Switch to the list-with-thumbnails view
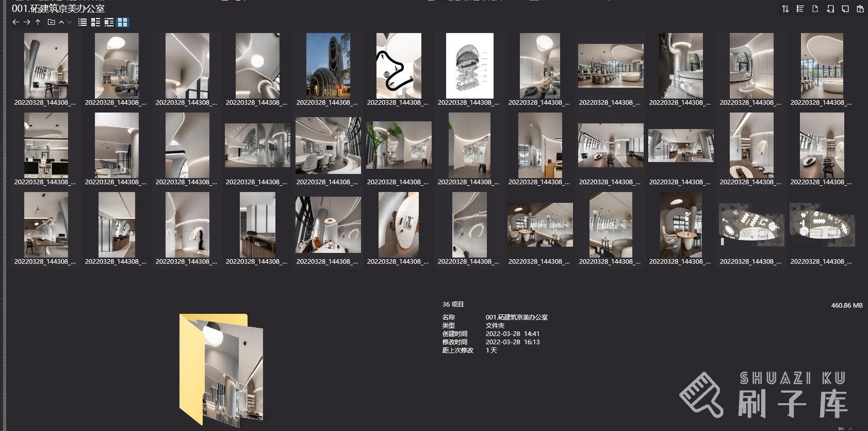Screen dimensions: 868x431 (95, 22)
